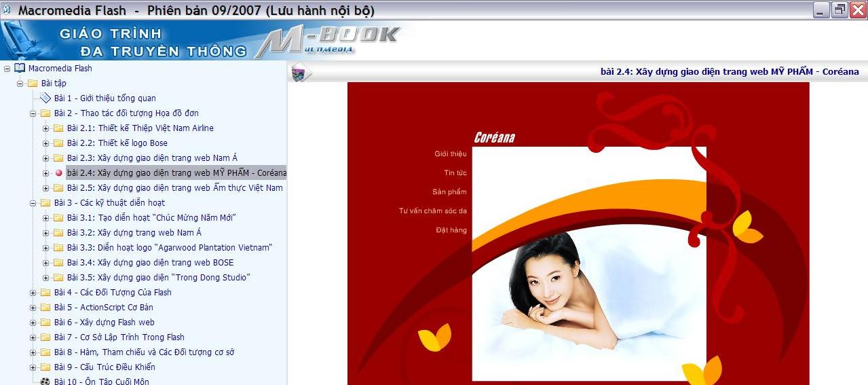Click folder icon of Bài 3.1
868x385 pixels.
pyautogui.click(x=58, y=218)
